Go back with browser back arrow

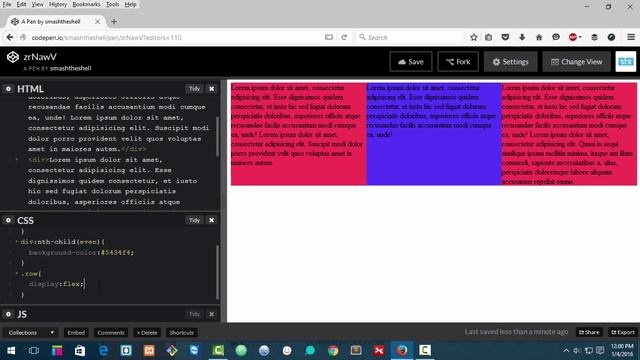(10, 37)
